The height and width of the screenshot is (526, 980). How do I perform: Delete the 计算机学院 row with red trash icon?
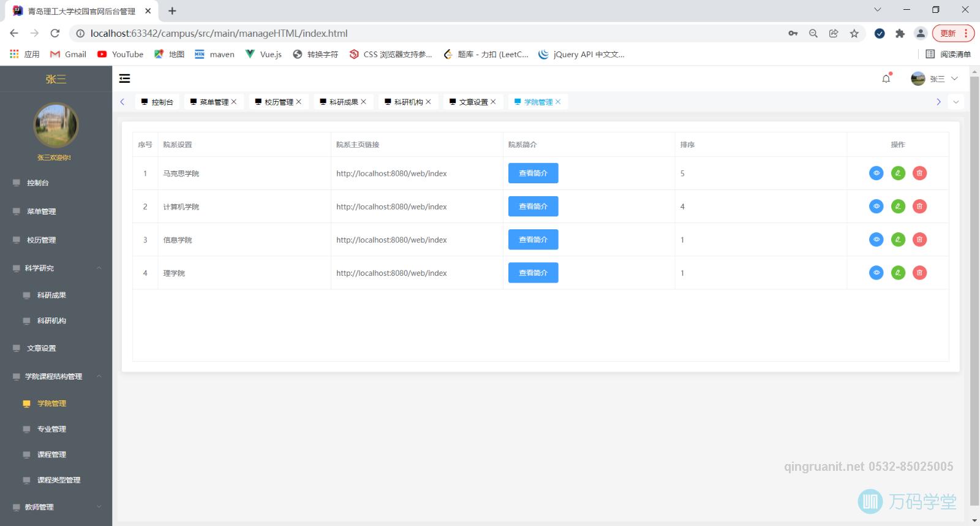919,207
